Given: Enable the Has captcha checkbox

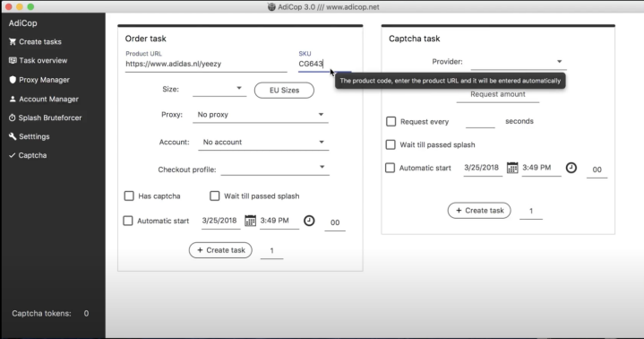Looking at the screenshot, I should [x=129, y=196].
